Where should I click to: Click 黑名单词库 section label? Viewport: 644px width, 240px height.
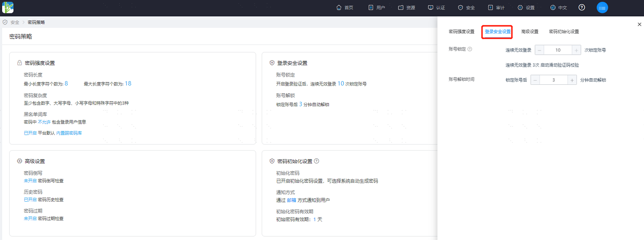click(x=36, y=114)
